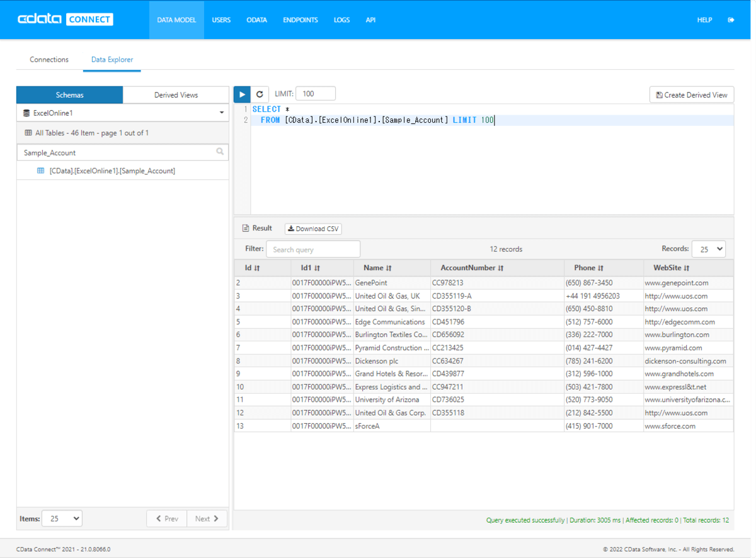756x558 pixels.
Task: Sort results by Name column
Action: (x=377, y=268)
